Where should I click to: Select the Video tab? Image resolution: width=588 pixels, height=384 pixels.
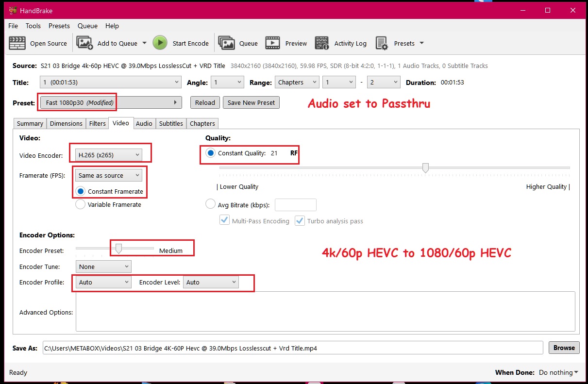pyautogui.click(x=120, y=123)
